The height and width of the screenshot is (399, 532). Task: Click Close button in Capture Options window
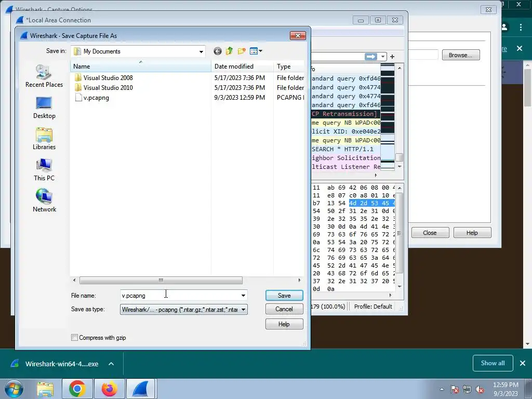click(430, 233)
